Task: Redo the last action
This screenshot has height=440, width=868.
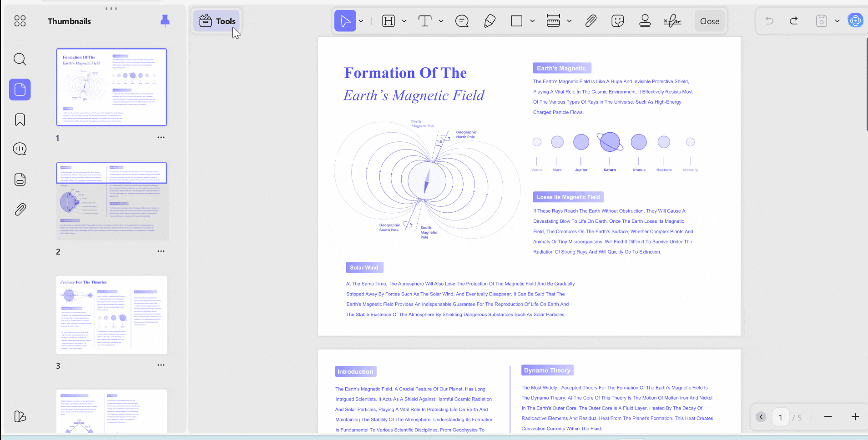Action: pyautogui.click(x=794, y=21)
